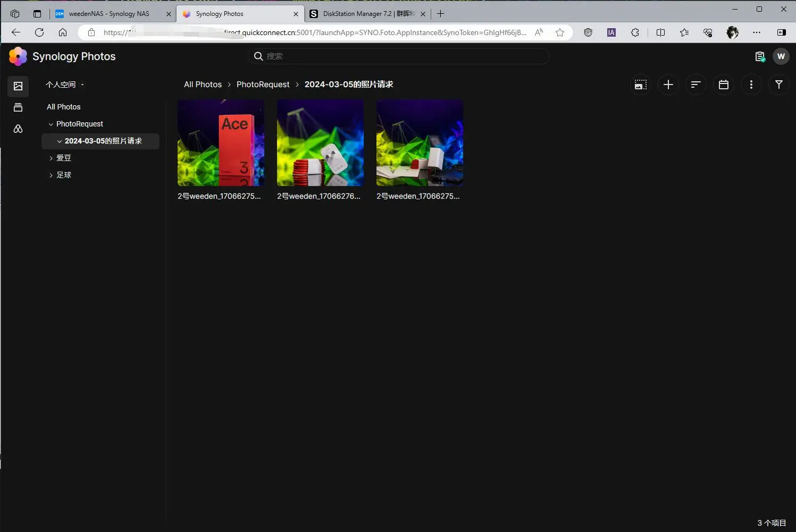This screenshot has height=532, width=796.
Task: Click All Photos in the breadcrumb
Action: click(x=203, y=85)
